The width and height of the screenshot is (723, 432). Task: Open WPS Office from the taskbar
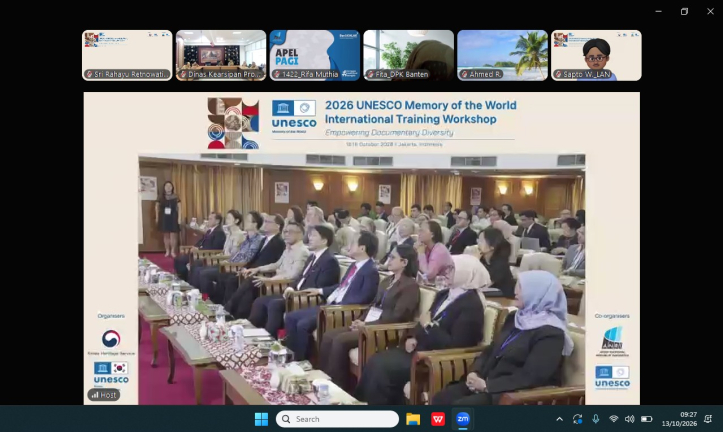(x=438, y=419)
